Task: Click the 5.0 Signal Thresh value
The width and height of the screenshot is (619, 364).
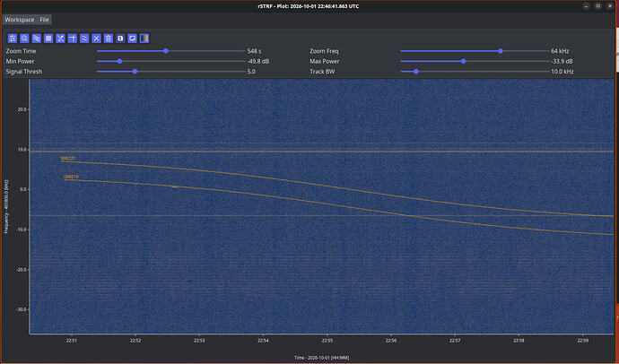Action: [x=251, y=72]
